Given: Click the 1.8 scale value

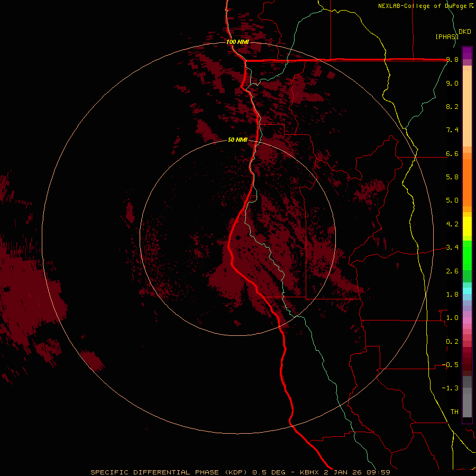Looking at the screenshot, I should pos(452,295).
